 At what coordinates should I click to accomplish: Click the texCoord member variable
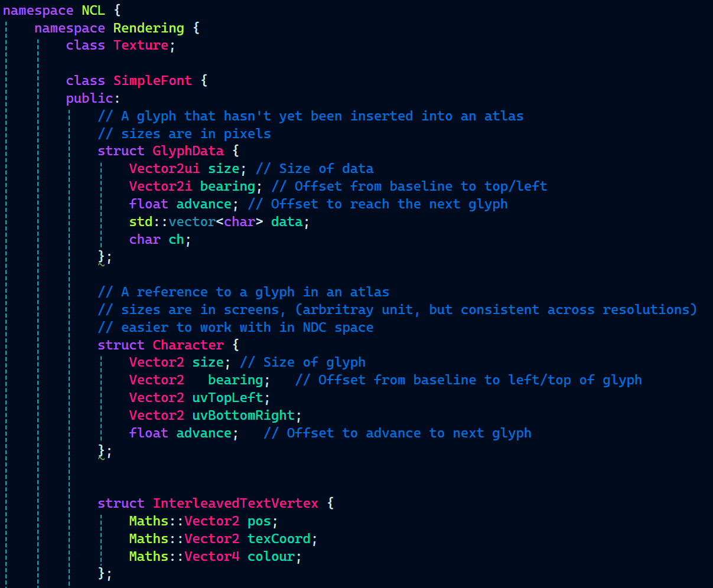click(278, 539)
